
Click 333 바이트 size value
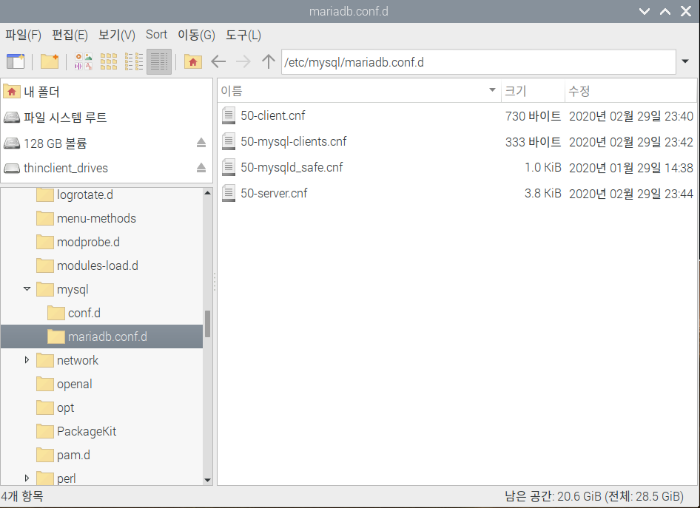[533, 142]
